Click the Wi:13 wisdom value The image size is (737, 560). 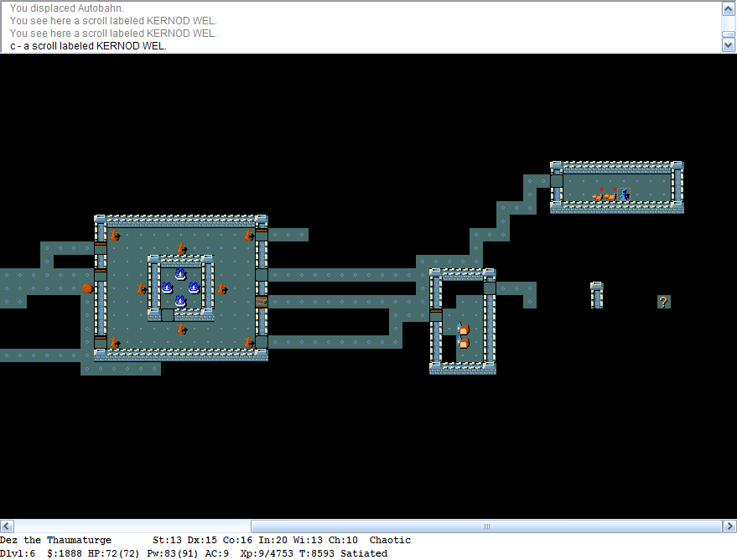(308, 540)
